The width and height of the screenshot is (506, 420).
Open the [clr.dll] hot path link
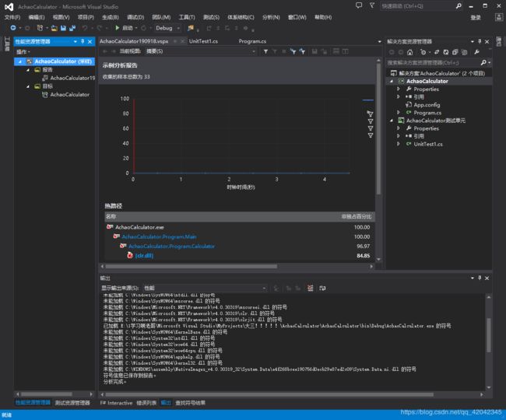pos(144,255)
